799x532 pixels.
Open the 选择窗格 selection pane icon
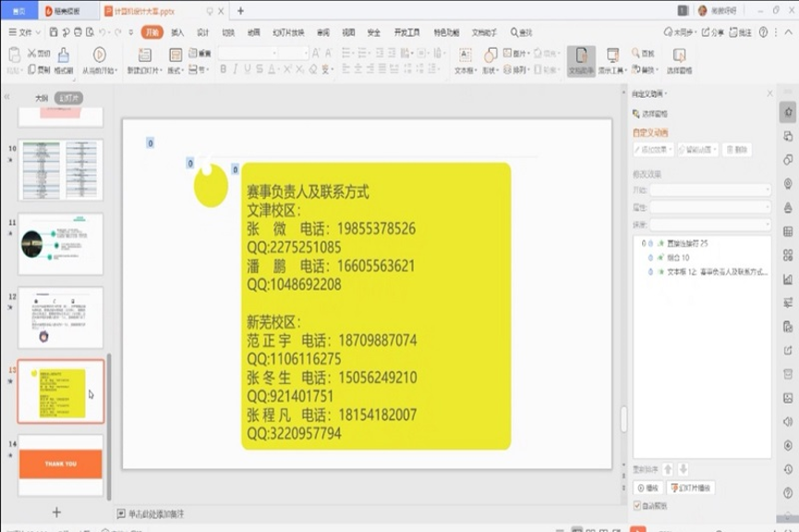pyautogui.click(x=681, y=55)
